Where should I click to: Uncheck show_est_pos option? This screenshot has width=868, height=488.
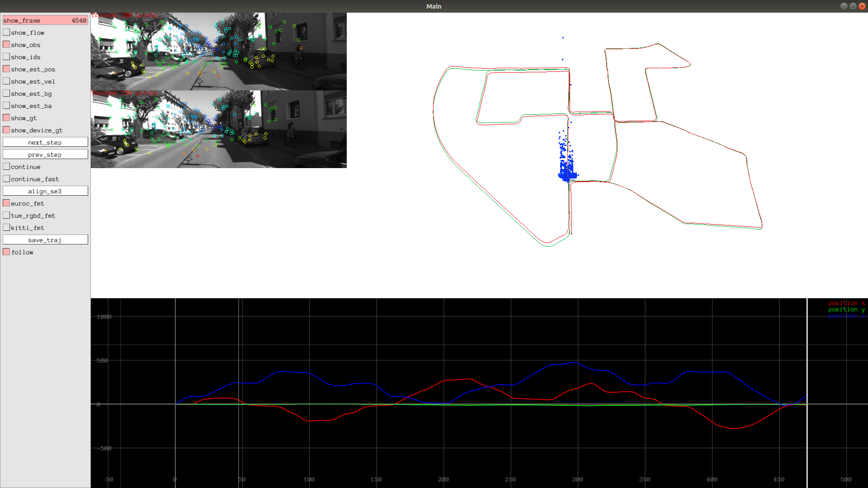tap(6, 69)
